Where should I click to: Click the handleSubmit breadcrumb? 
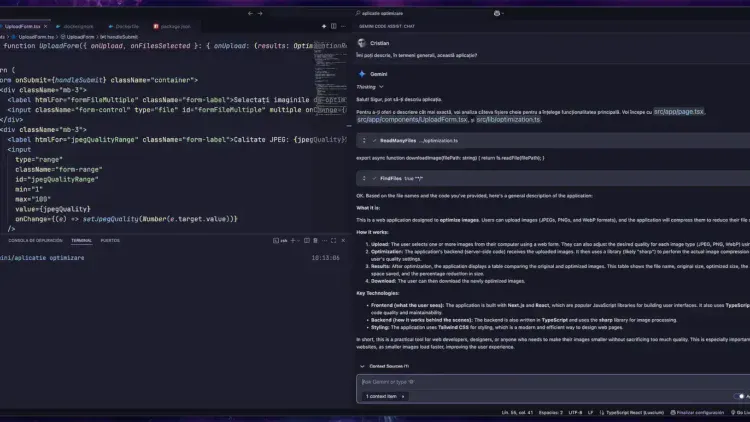click(x=119, y=37)
